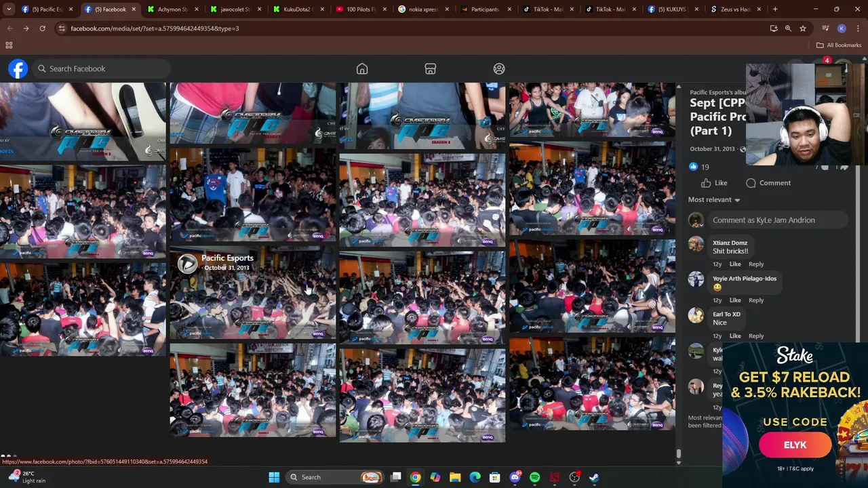Open the weather widget showing 26°C

point(27,477)
